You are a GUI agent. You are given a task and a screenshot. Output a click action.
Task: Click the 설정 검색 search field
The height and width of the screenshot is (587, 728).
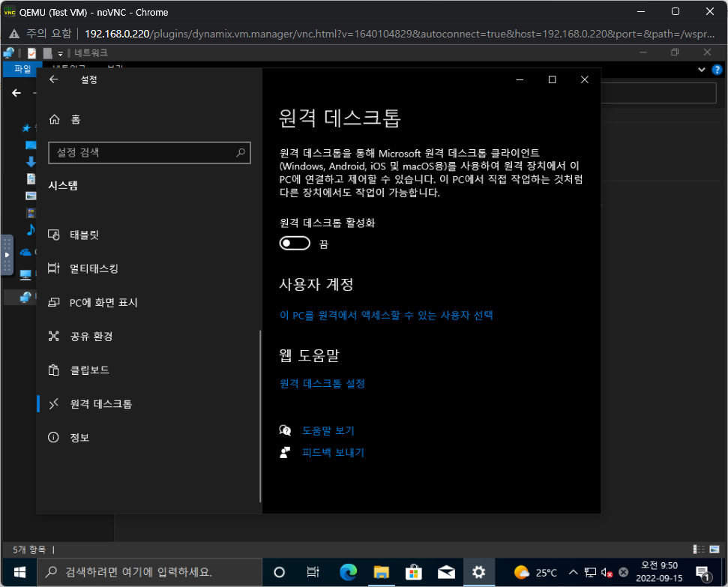149,153
